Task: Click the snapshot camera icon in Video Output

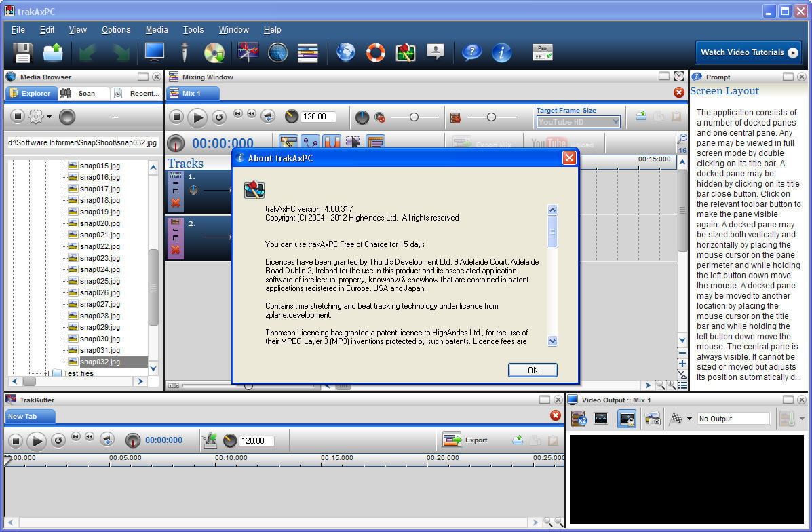Action: 652,419
